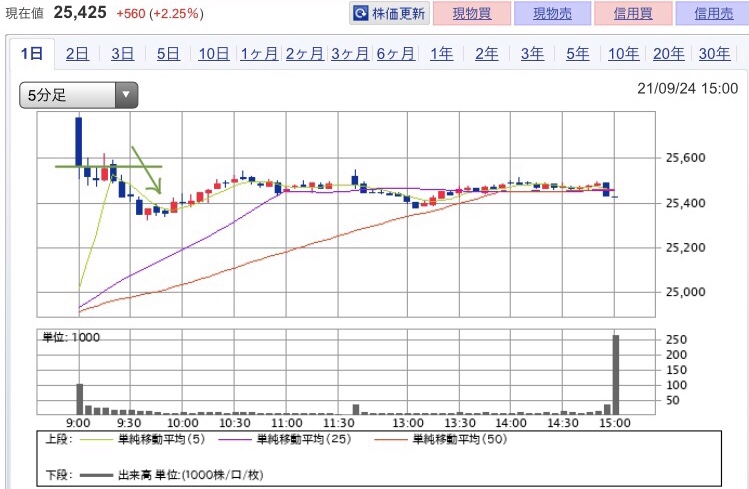
Task: View the 2年 chart range
Action: click(x=487, y=53)
